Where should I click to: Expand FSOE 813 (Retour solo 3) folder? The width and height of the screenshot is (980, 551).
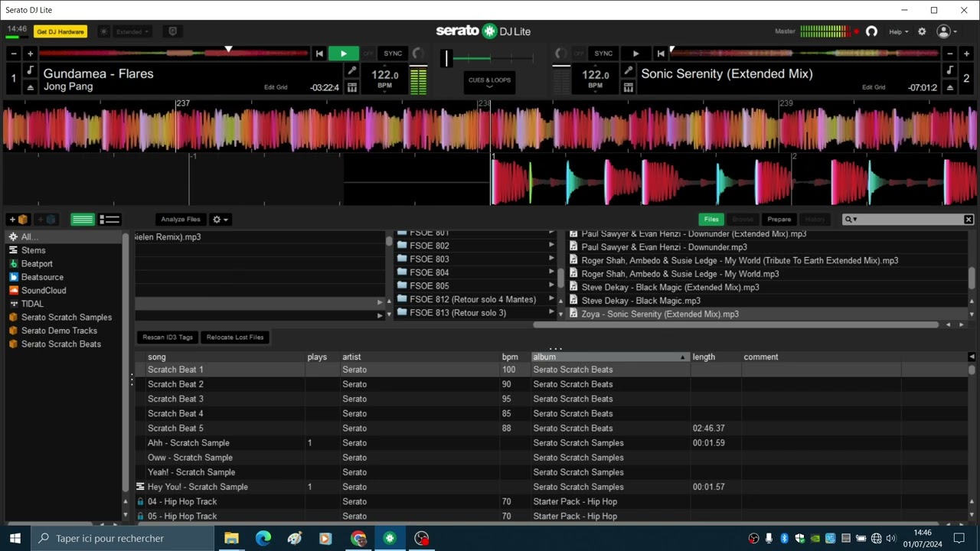(x=551, y=312)
